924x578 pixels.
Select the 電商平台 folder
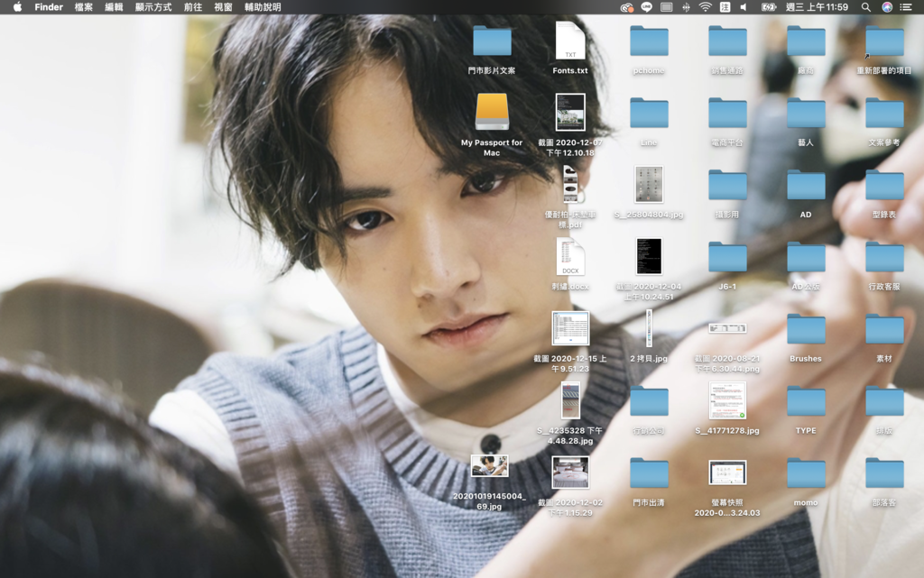coord(727,113)
